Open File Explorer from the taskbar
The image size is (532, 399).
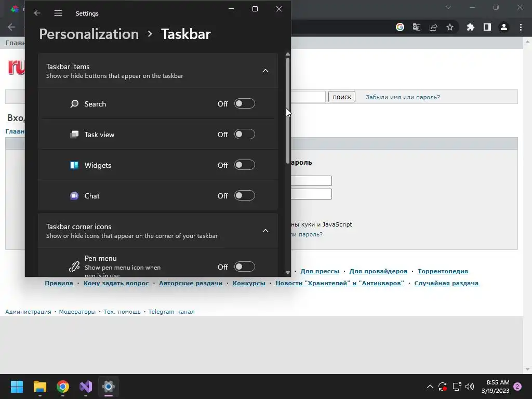pos(39,387)
